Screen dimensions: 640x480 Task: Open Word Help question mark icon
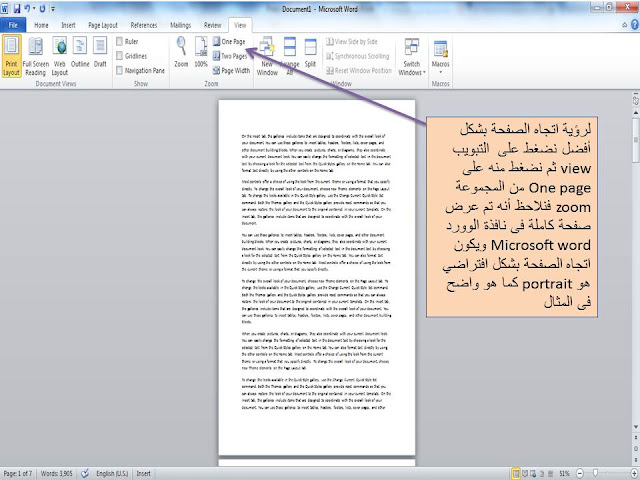point(635,25)
